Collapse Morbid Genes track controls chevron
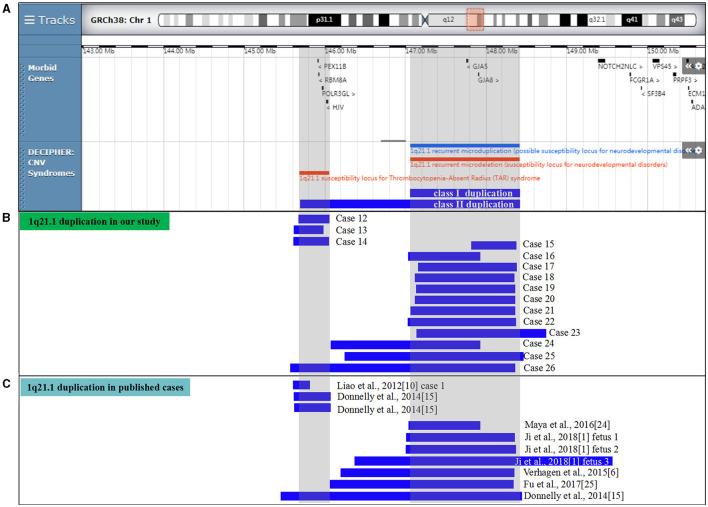The width and height of the screenshot is (708, 507). pyautogui.click(x=688, y=65)
